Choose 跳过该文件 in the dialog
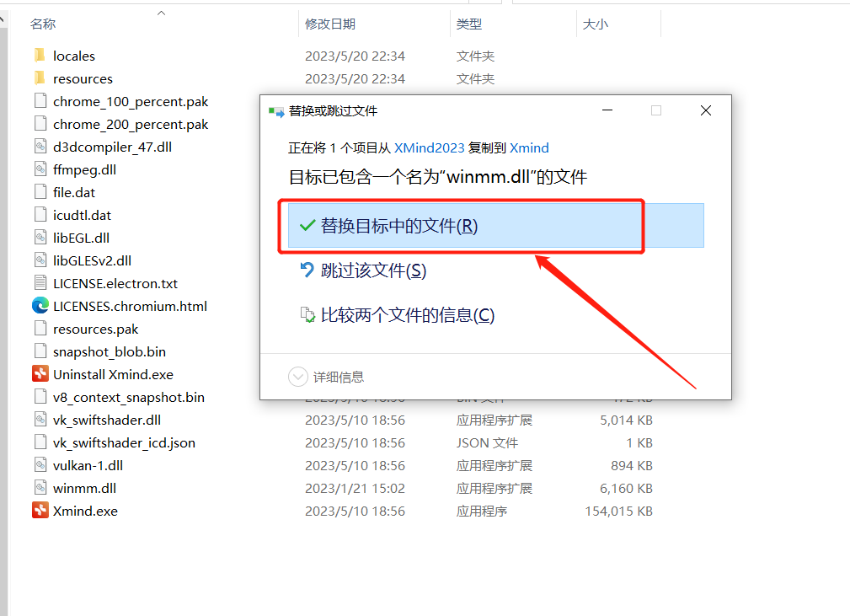Viewport: 850px width, 616px height. 365,271
